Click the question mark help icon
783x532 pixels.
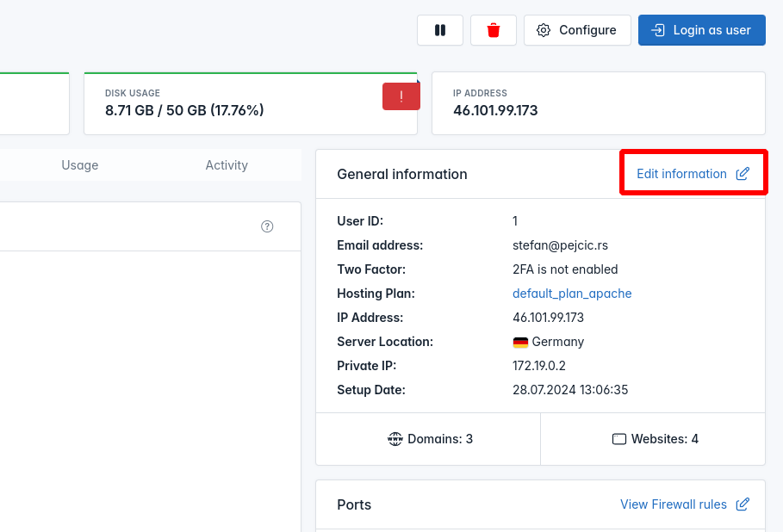pyautogui.click(x=267, y=226)
